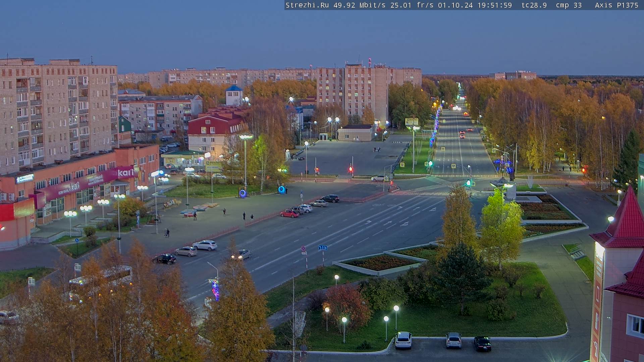Viewport: 644px width, 362px height.
Task: Select the tc28.9 temperature readout
Action: pyautogui.click(x=534, y=5)
